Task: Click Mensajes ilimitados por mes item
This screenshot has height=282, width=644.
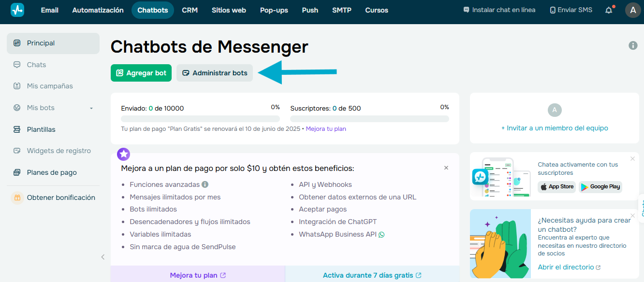Action: (175, 197)
